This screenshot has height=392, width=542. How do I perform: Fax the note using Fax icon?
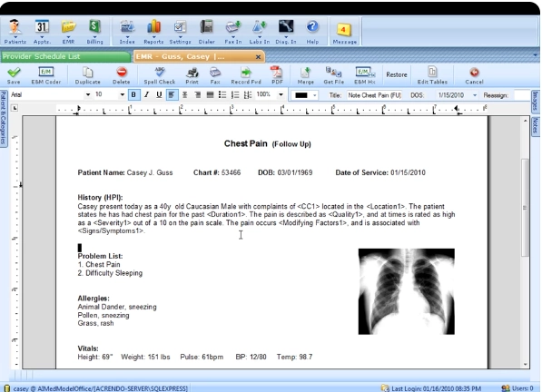pos(215,75)
